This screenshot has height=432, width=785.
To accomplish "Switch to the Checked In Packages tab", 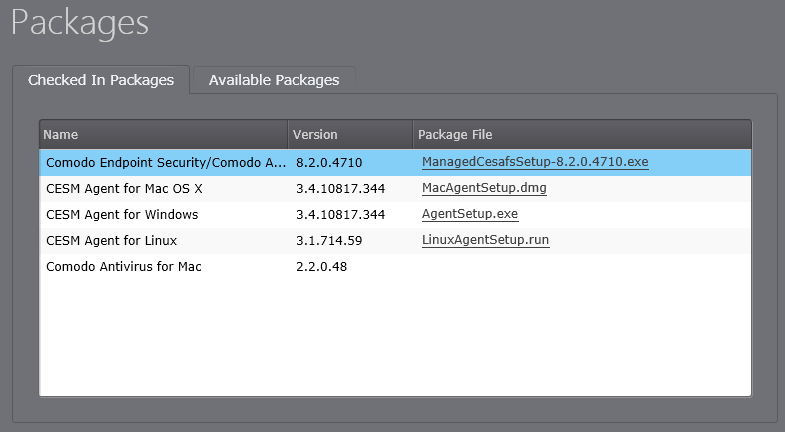I will [x=101, y=80].
